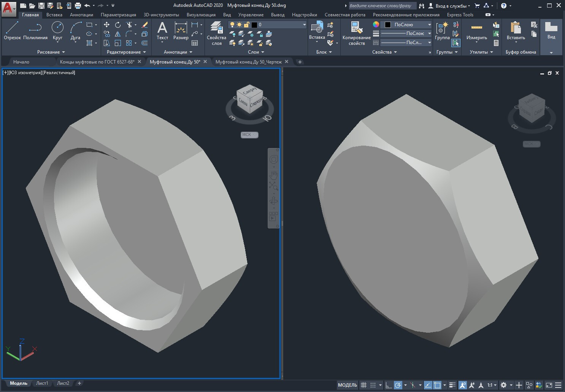Select the Move tool in Редактирование panel

click(107, 25)
